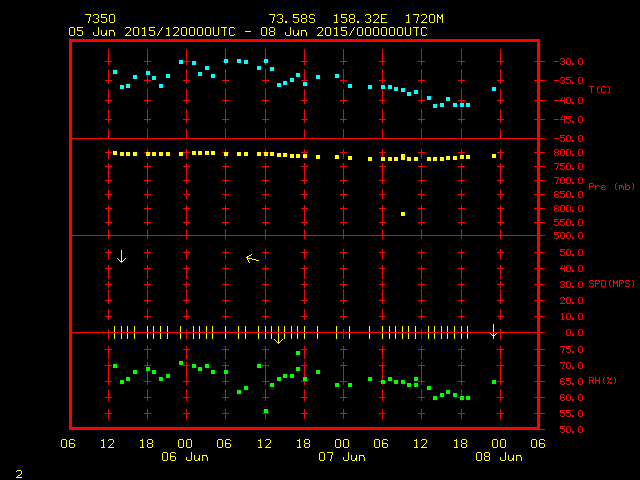Image resolution: width=640 pixels, height=480 pixels.
Task: Click the SPD(MPS) wind speed axis label
Action: 610,284
